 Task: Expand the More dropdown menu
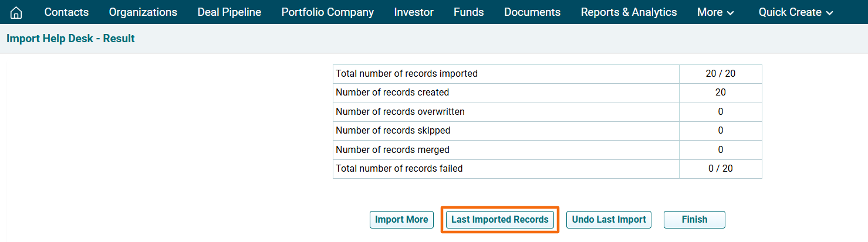point(715,12)
